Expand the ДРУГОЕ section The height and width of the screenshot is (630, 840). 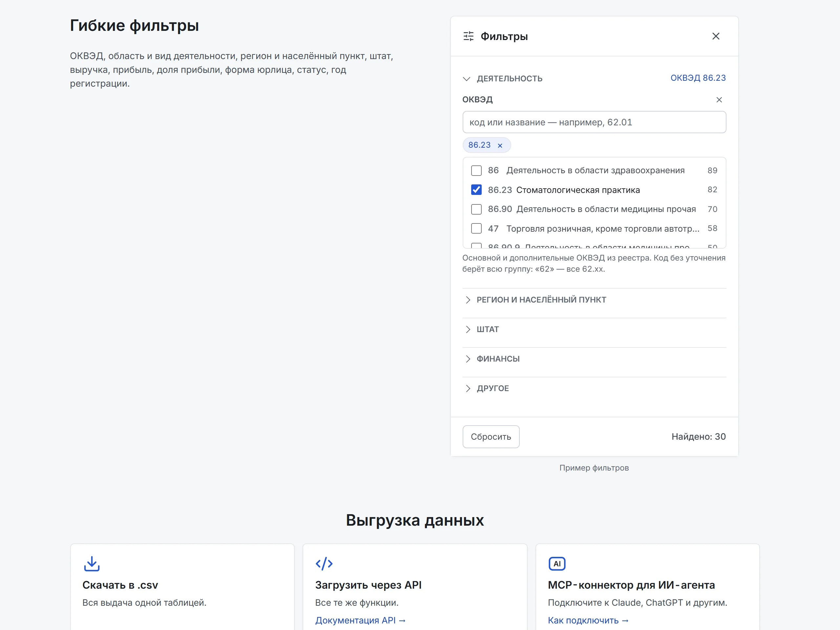pos(487,388)
